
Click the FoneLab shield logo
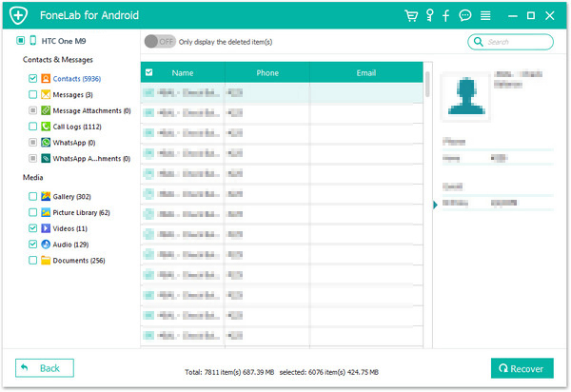pos(19,15)
